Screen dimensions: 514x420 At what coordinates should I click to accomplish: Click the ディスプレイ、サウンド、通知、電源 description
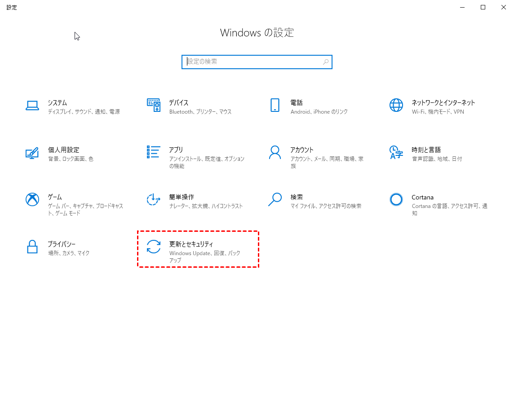coord(84,112)
